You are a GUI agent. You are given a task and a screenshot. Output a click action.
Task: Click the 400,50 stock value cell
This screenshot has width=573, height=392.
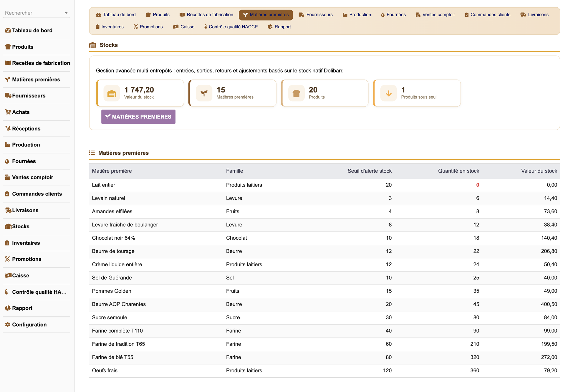point(549,304)
